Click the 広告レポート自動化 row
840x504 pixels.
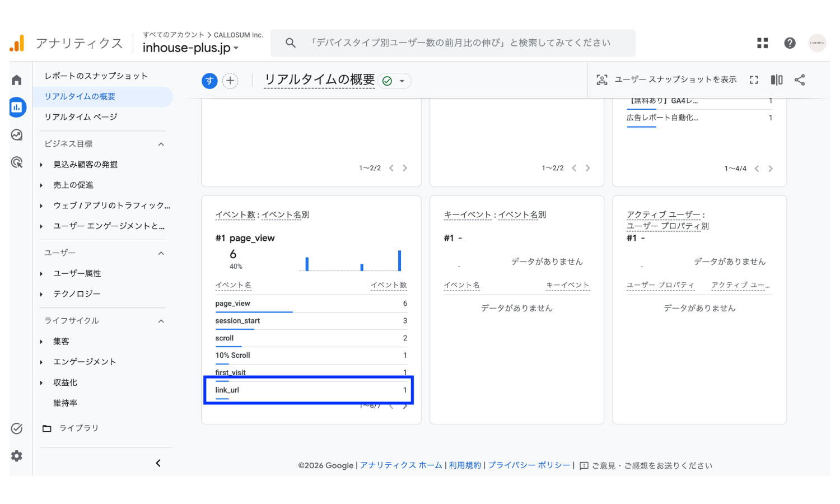pyautogui.click(x=699, y=118)
